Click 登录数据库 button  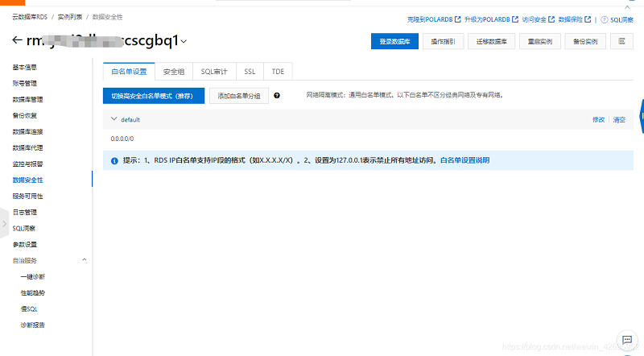tap(394, 41)
